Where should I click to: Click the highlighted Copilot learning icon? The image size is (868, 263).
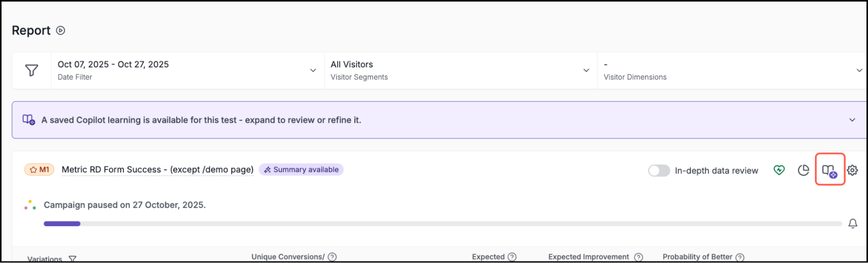829,171
